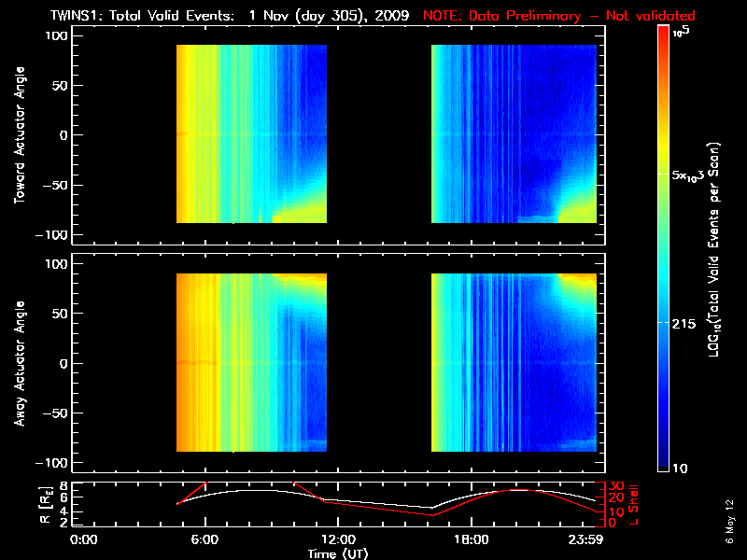The image size is (747, 560).
Task: Click the 6 May 12 date stamp
Action: (x=729, y=522)
